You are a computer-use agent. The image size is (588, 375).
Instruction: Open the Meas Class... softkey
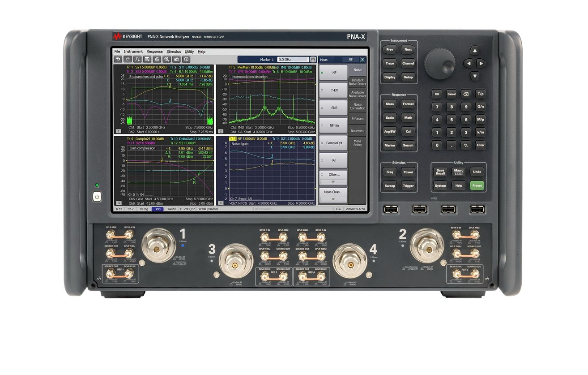click(x=333, y=195)
